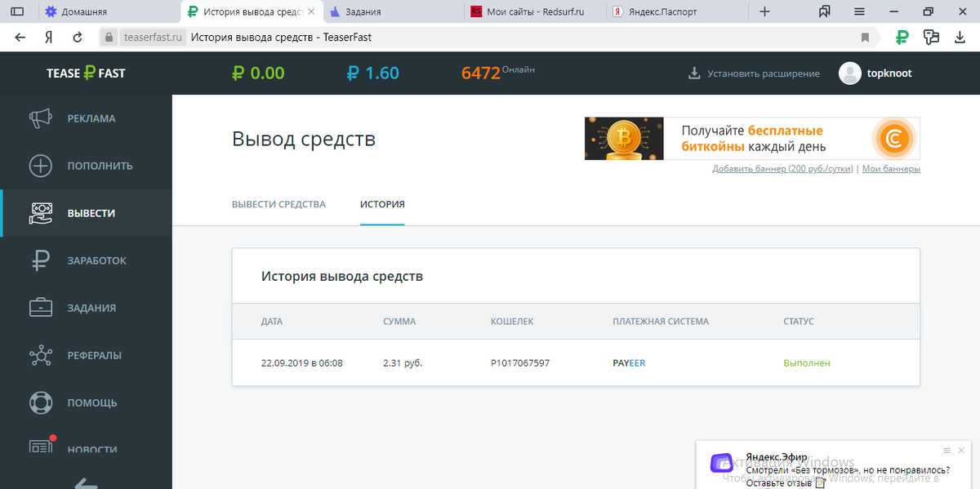The image size is (980, 489).
Task: Click the Установить расширение link
Action: 764,73
